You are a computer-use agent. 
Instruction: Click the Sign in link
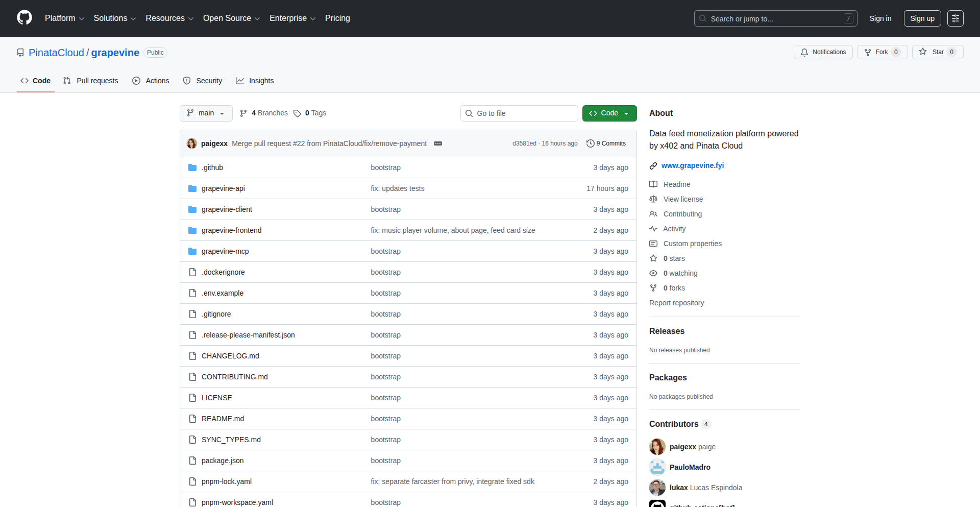point(880,18)
